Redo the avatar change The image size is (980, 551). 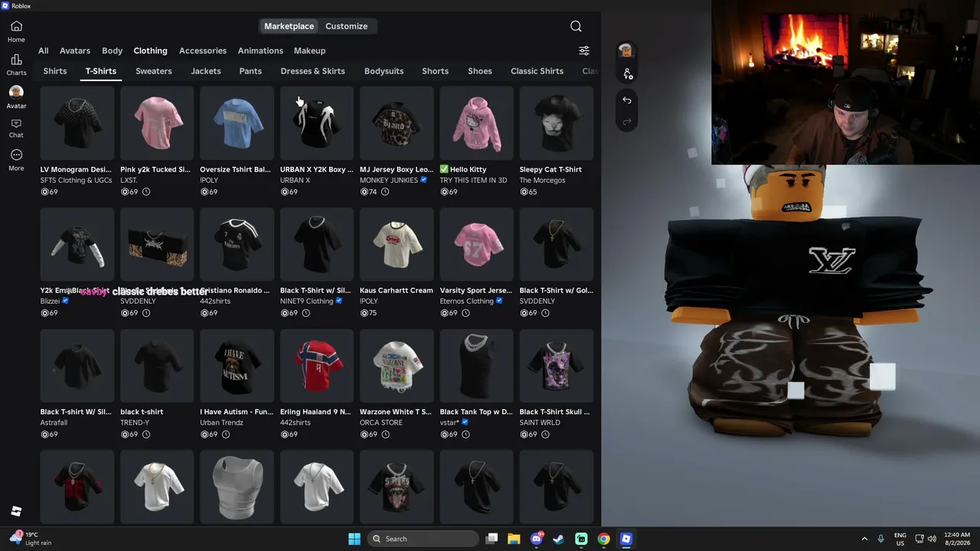click(627, 122)
